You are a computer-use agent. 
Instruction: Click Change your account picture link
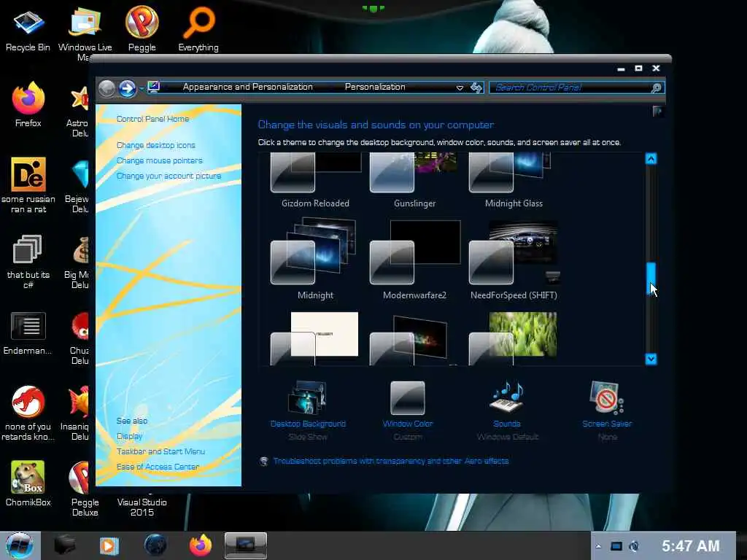(169, 176)
